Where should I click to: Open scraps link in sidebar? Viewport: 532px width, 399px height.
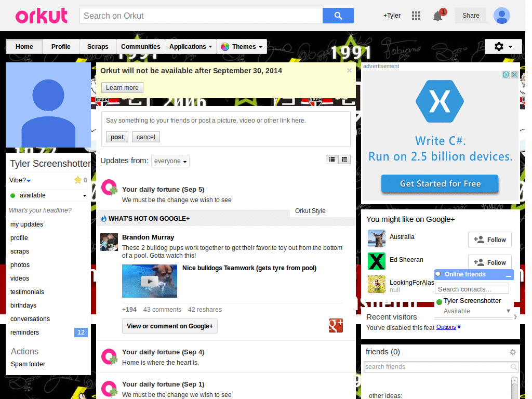20,251
